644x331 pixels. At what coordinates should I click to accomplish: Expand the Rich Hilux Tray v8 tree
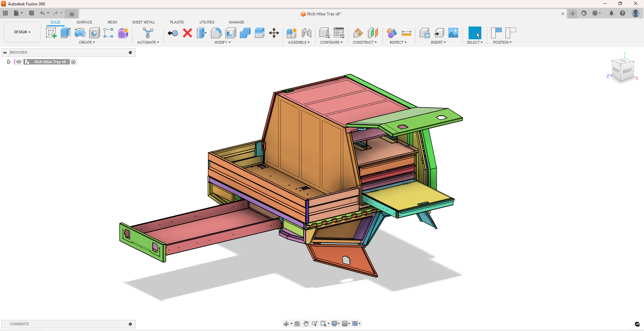click(x=9, y=62)
